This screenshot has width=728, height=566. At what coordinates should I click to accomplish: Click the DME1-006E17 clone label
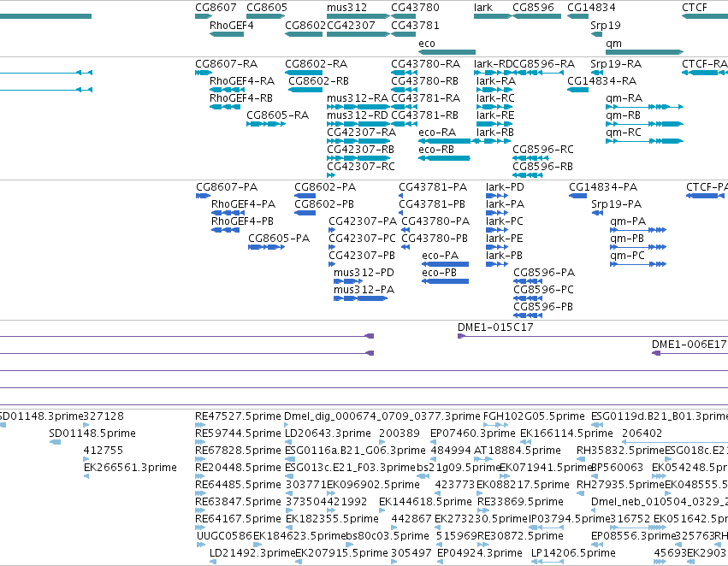[689, 345]
